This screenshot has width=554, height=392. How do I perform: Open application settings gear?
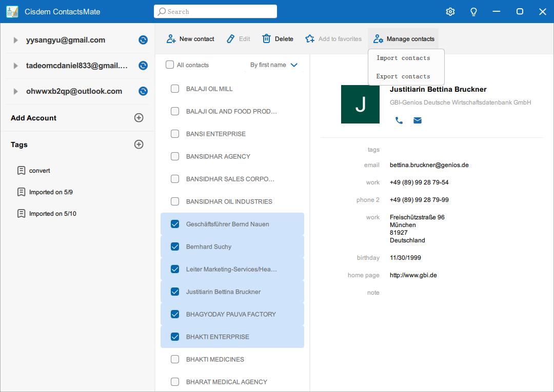[450, 11]
